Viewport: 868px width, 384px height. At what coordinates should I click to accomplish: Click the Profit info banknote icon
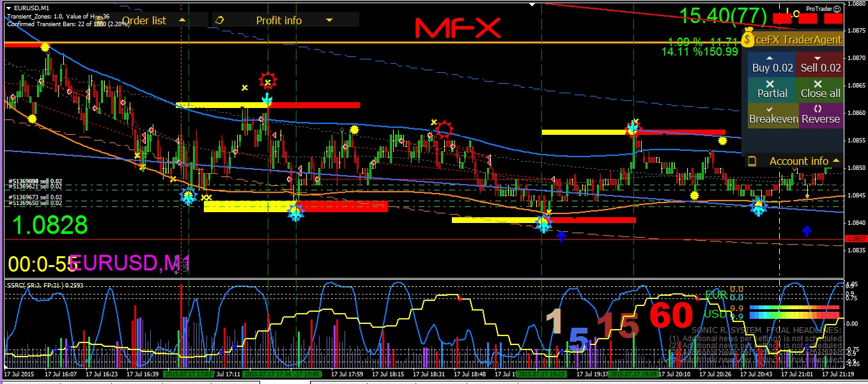point(220,20)
